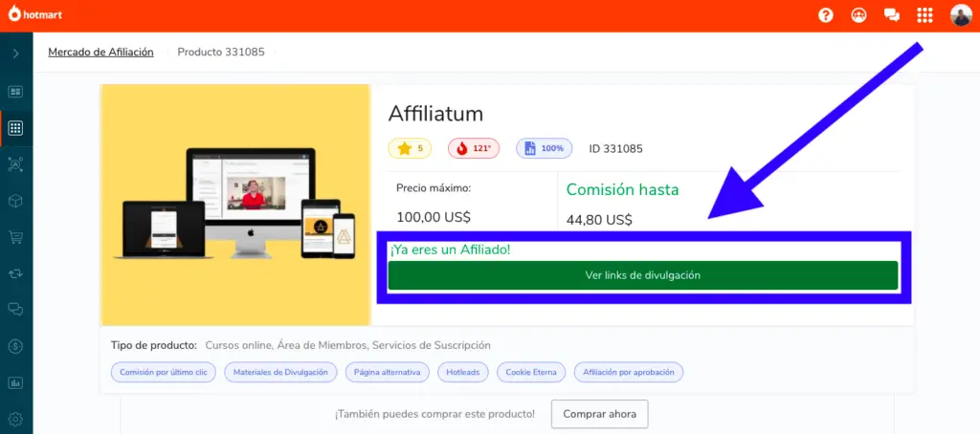Click the Comprar ahora button
The height and width of the screenshot is (434, 980).
pyautogui.click(x=599, y=413)
